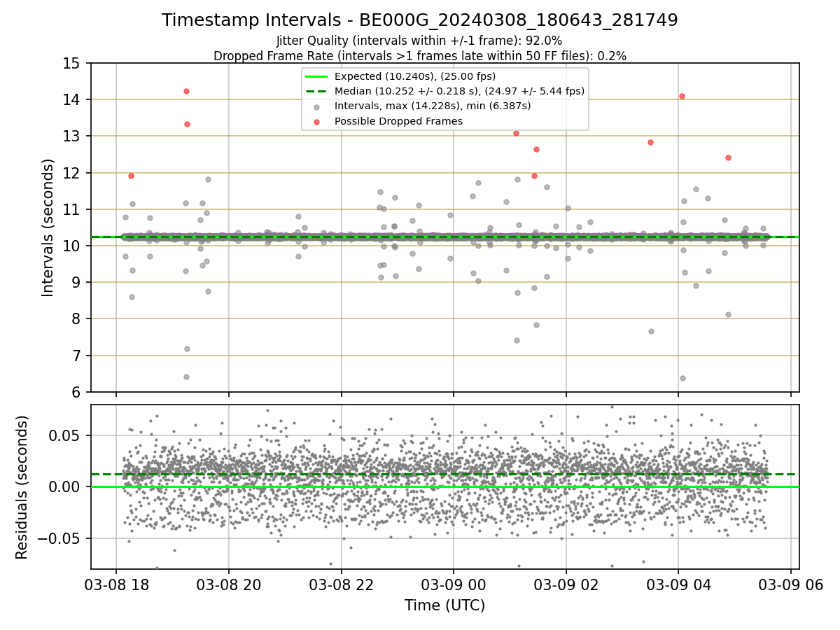
Task: Click the solid green line sample in the legend
Action: tap(317, 76)
